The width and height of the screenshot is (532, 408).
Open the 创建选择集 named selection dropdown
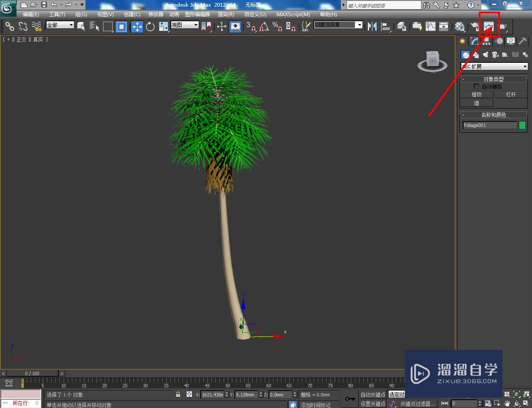click(x=338, y=25)
